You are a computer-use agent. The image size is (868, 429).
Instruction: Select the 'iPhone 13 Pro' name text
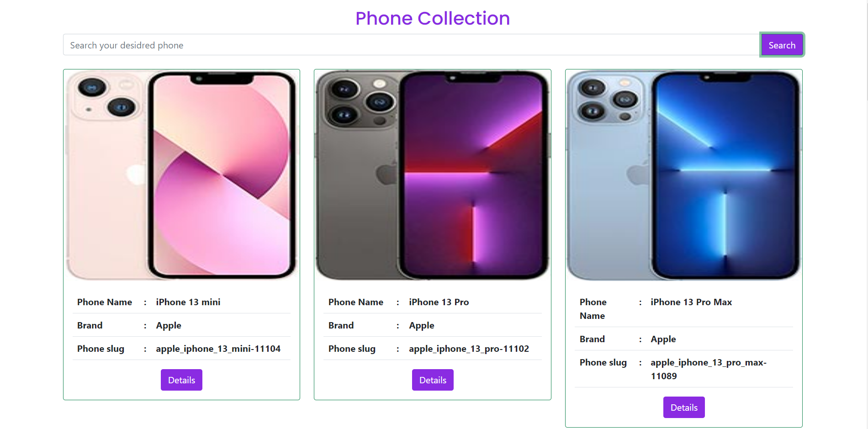pyautogui.click(x=439, y=302)
